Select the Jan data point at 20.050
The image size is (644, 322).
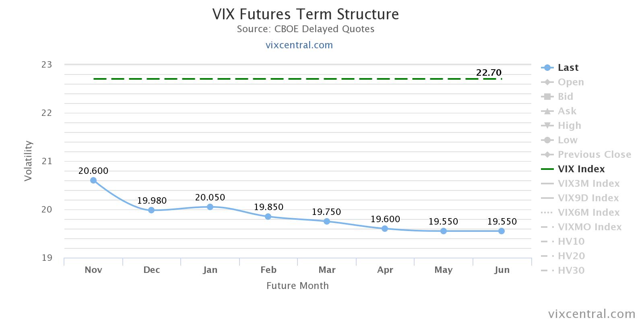pyautogui.click(x=210, y=207)
